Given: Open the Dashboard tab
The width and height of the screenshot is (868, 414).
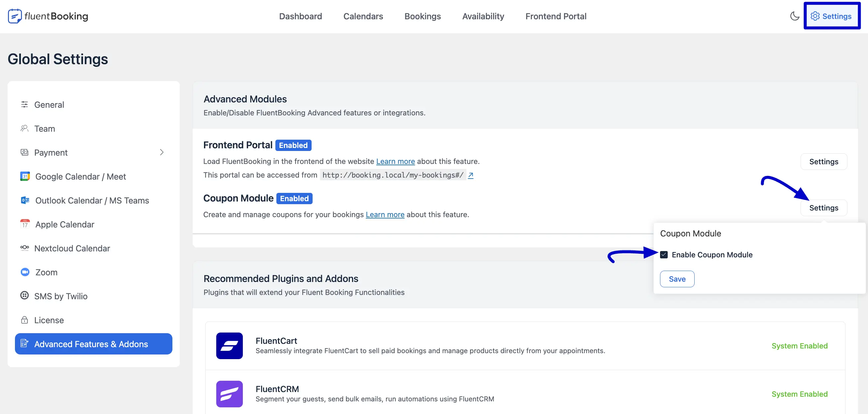Looking at the screenshot, I should pos(301,16).
